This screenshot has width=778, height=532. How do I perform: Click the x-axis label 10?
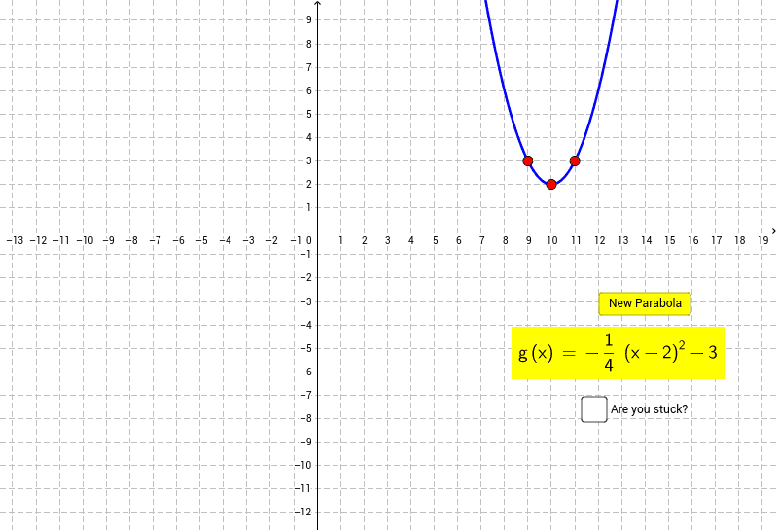tap(551, 240)
